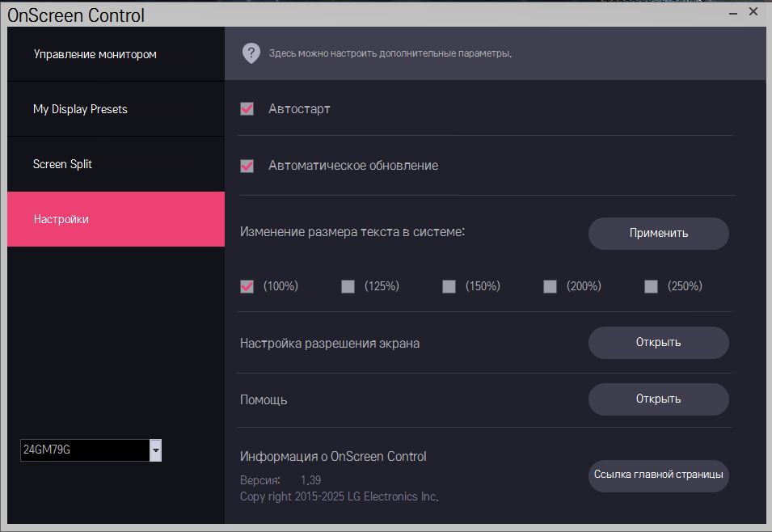
Task: Pick the 200% text size checkbox
Action: (x=551, y=286)
